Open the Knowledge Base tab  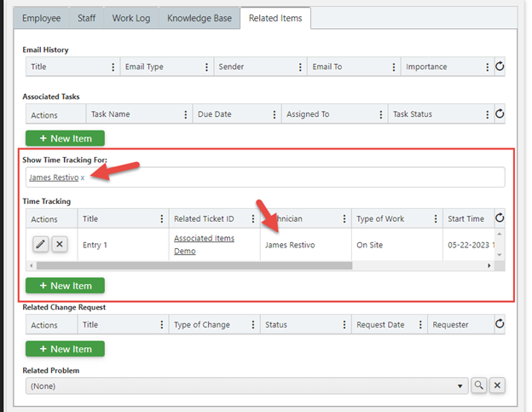click(199, 18)
